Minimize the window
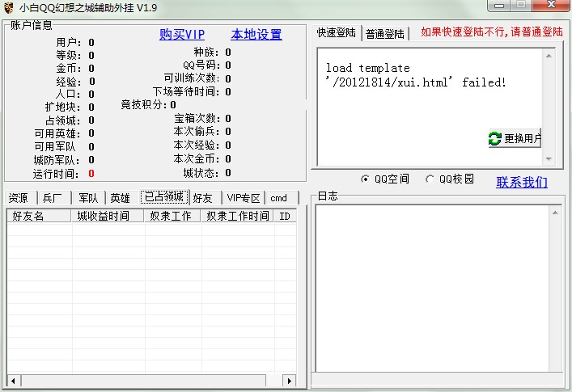 tap(499, 6)
